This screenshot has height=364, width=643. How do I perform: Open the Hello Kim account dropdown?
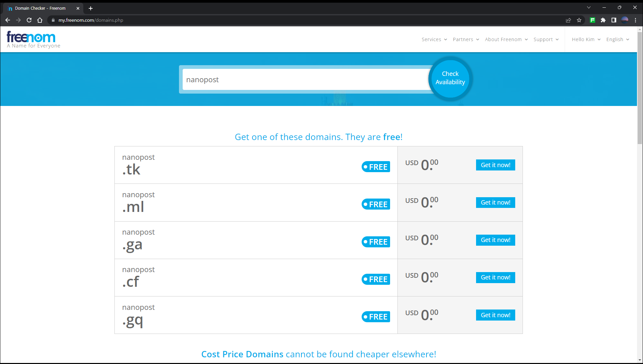586,39
